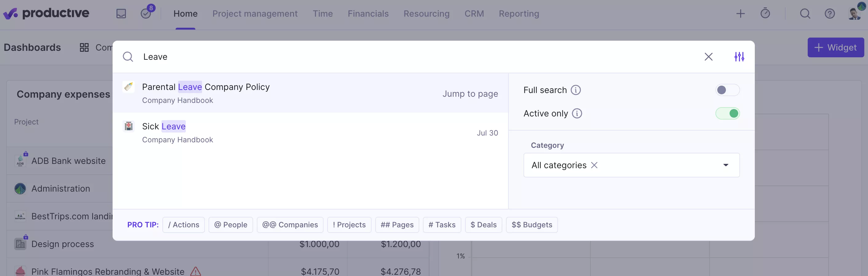
Task: Clear the search with the X icon
Action: pos(708,57)
